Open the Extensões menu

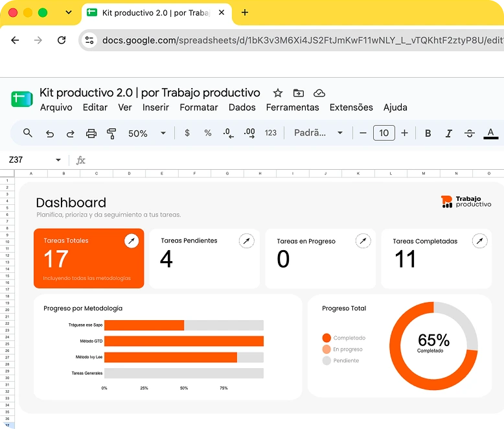click(x=351, y=108)
